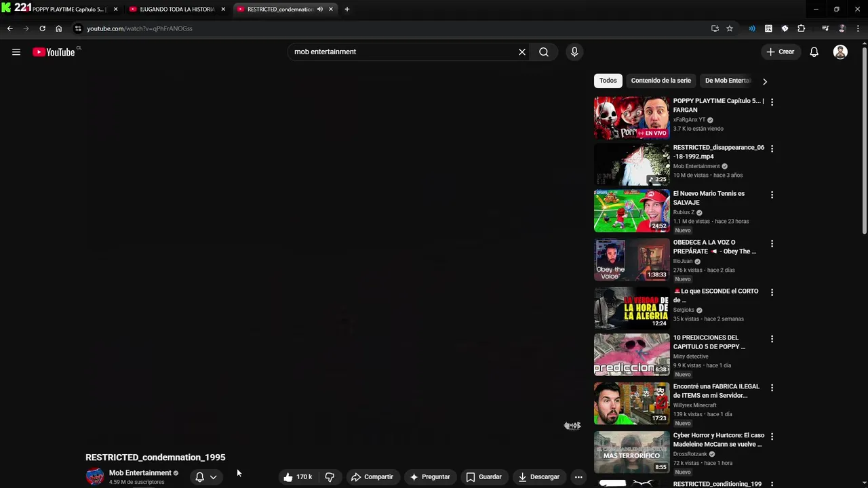Open 'El Nuevo Mario Tennis es SALVAJE' title
This screenshot has height=488, width=868.
(709, 198)
